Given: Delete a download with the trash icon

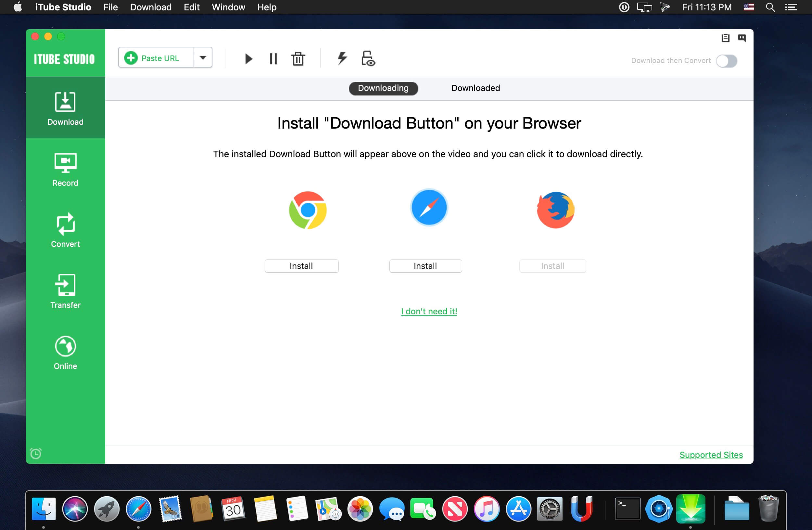Looking at the screenshot, I should click(x=298, y=58).
